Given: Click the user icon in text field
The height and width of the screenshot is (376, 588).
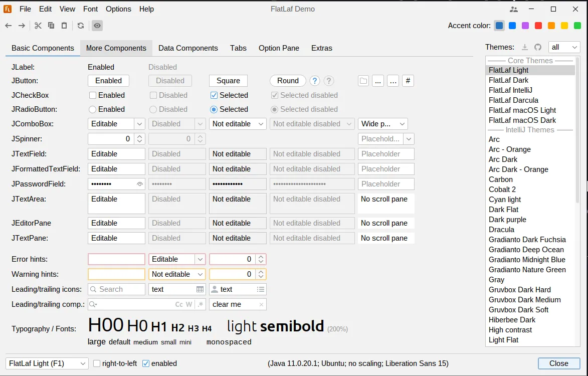Looking at the screenshot, I should 215,289.
